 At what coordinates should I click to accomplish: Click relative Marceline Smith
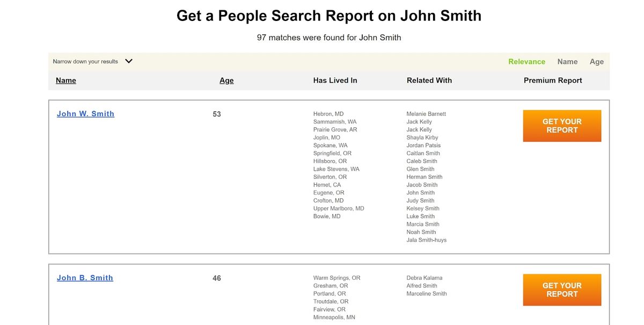pos(426,293)
